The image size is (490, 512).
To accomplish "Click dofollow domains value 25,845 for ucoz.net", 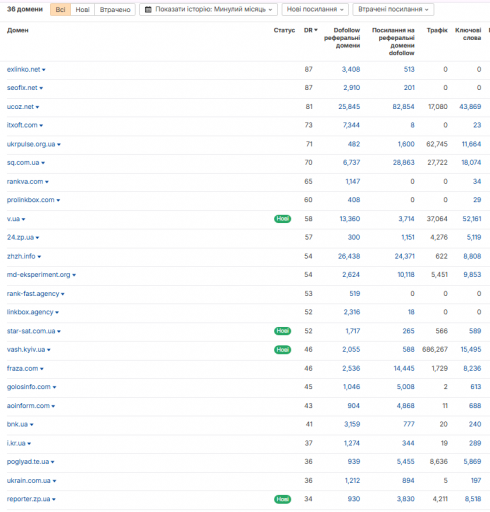I will pyautogui.click(x=349, y=107).
